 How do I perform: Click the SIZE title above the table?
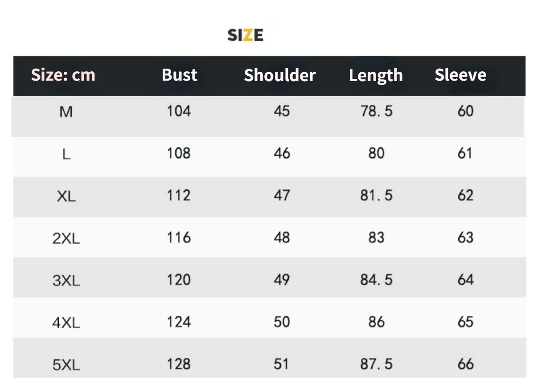(245, 35)
